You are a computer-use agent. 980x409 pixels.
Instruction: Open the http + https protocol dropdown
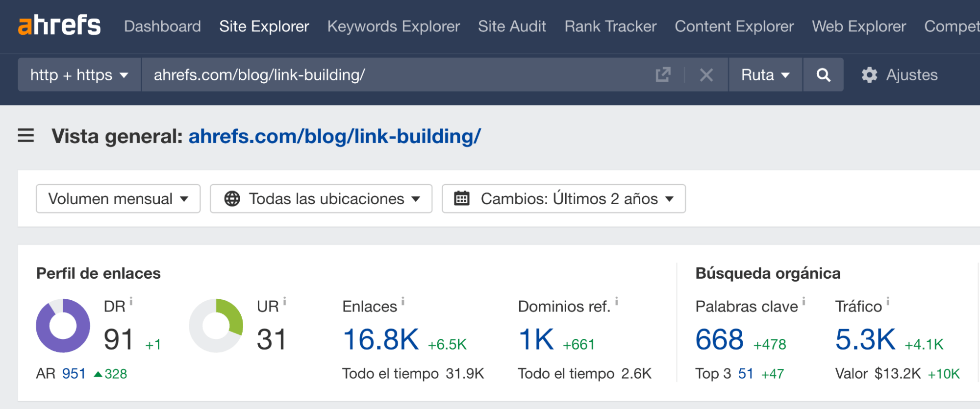(x=79, y=74)
